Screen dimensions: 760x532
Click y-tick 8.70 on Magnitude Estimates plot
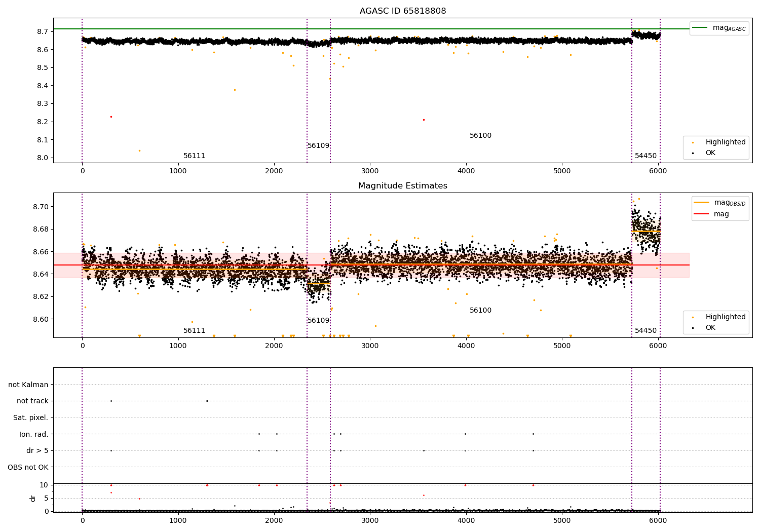(x=41, y=207)
